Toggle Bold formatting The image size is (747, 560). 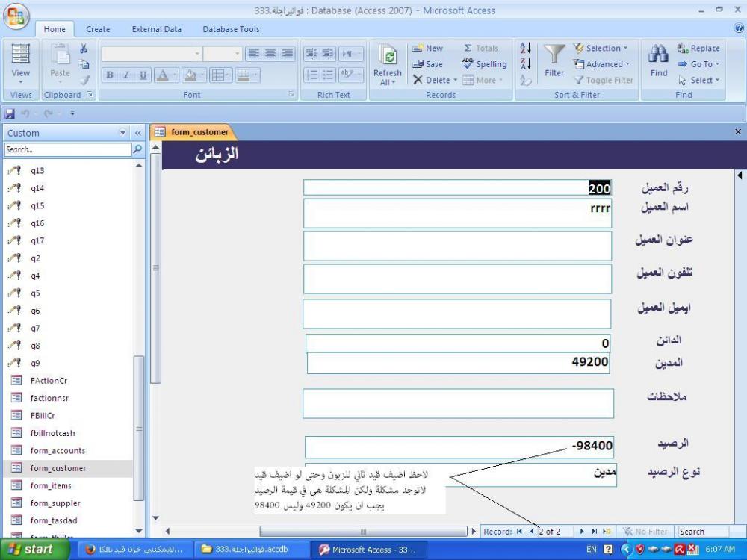coord(110,75)
